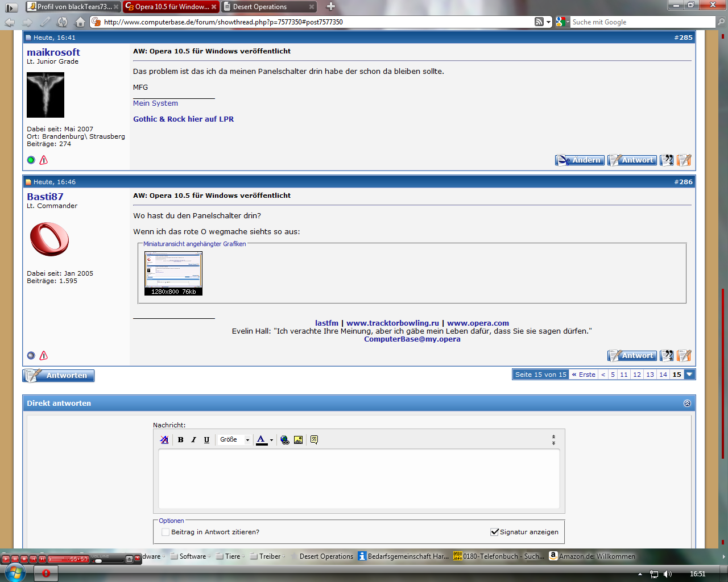Open a new tab with plus button
The width and height of the screenshot is (728, 582).
click(x=331, y=7)
